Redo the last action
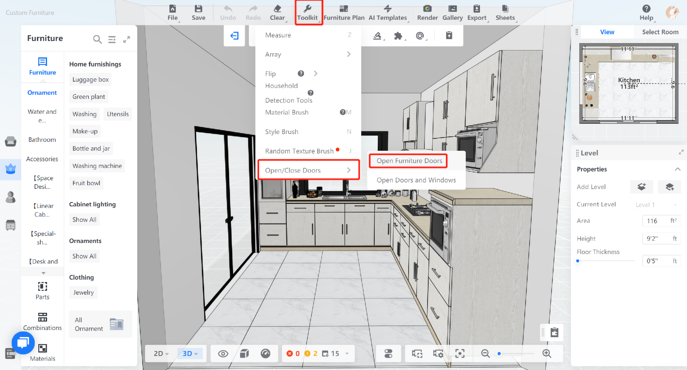Viewport: 687px width, 370px height. (x=253, y=13)
